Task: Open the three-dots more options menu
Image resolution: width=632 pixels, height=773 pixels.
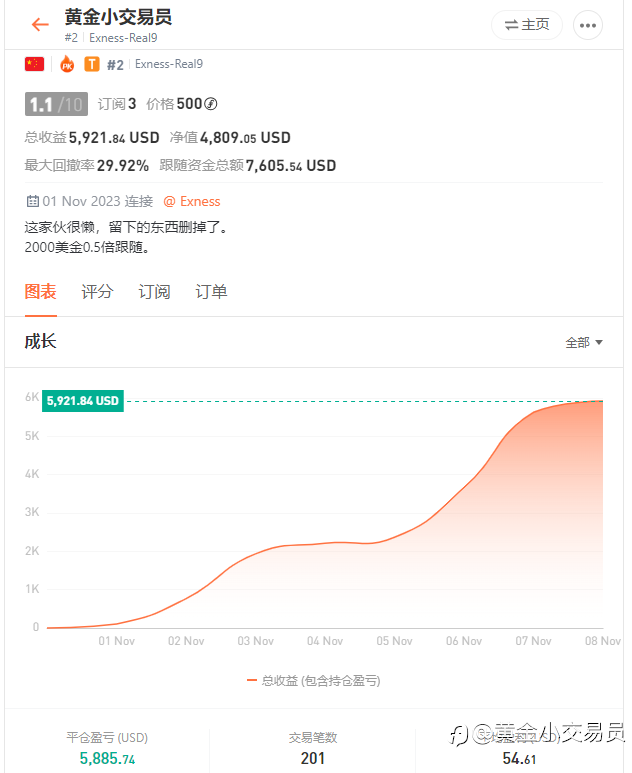Action: pos(588,25)
